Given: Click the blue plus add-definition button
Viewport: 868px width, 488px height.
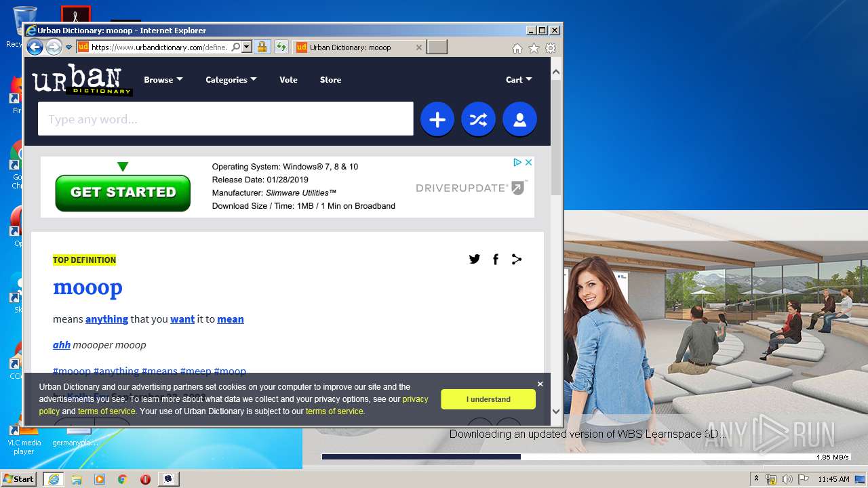Looking at the screenshot, I should pos(437,120).
